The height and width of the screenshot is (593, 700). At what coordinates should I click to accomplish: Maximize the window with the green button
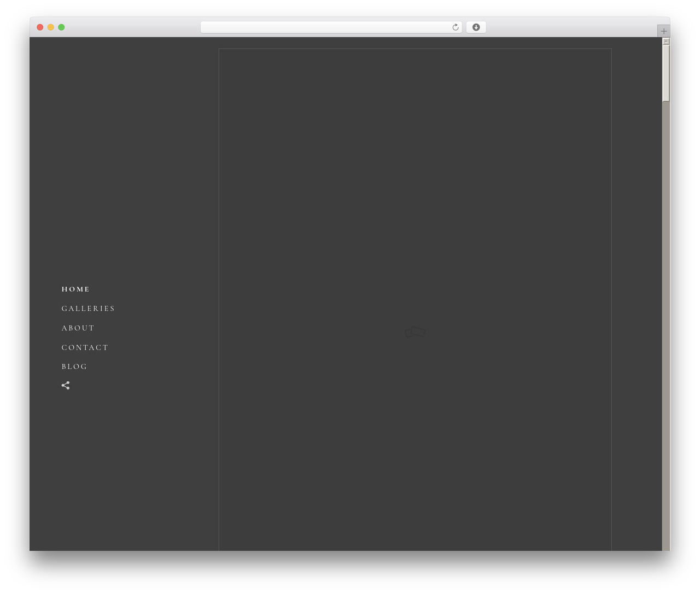point(61,27)
